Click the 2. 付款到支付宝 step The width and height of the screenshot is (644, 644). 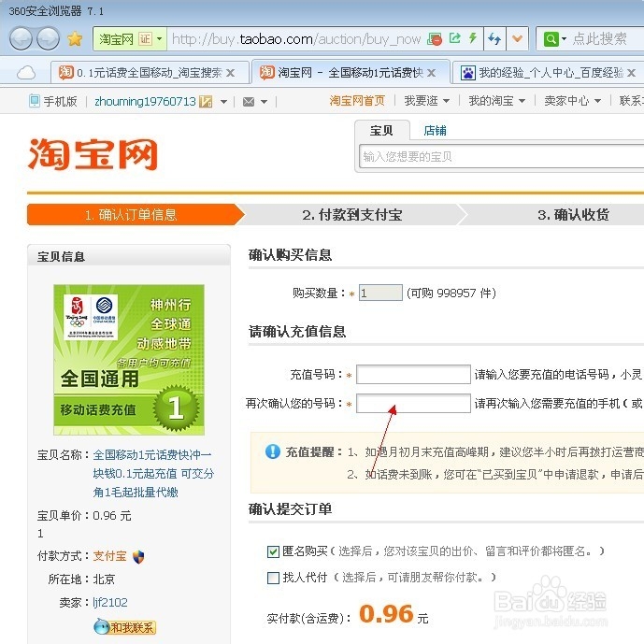(x=352, y=214)
